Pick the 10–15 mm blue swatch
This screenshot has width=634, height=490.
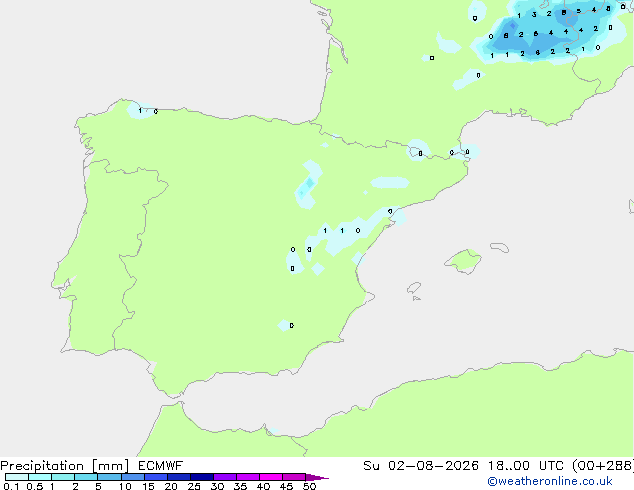click(132, 477)
